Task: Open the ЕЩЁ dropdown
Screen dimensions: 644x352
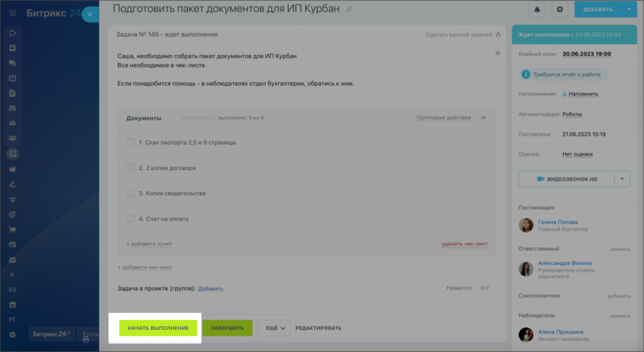Action: [x=274, y=328]
